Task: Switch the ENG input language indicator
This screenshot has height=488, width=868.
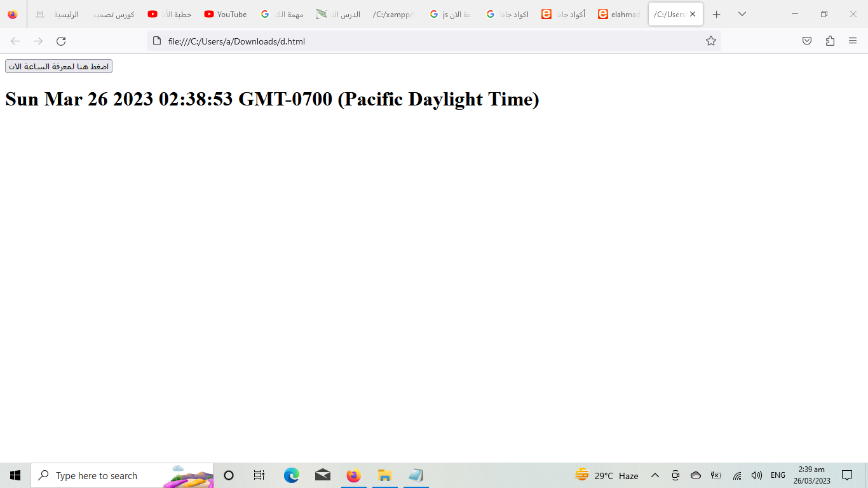Action: point(778,475)
